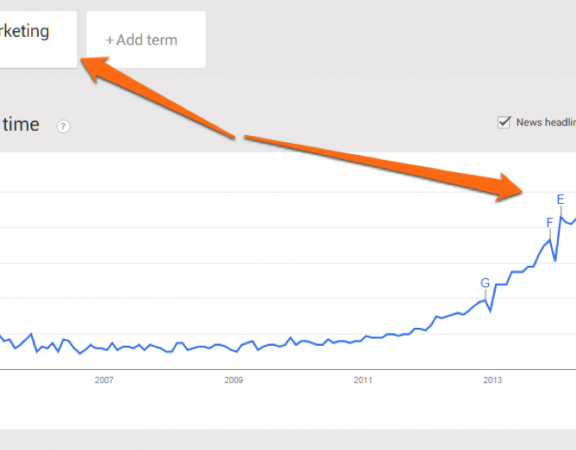This screenshot has width=576, height=450.
Task: Click the dip in the line after marker F
Action: pos(555,260)
